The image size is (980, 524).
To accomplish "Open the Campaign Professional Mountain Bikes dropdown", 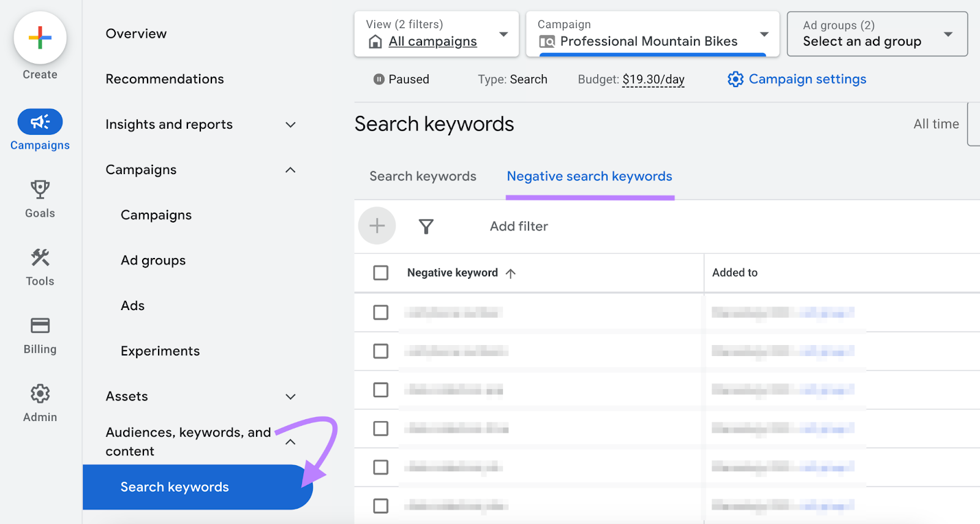I will (652, 34).
